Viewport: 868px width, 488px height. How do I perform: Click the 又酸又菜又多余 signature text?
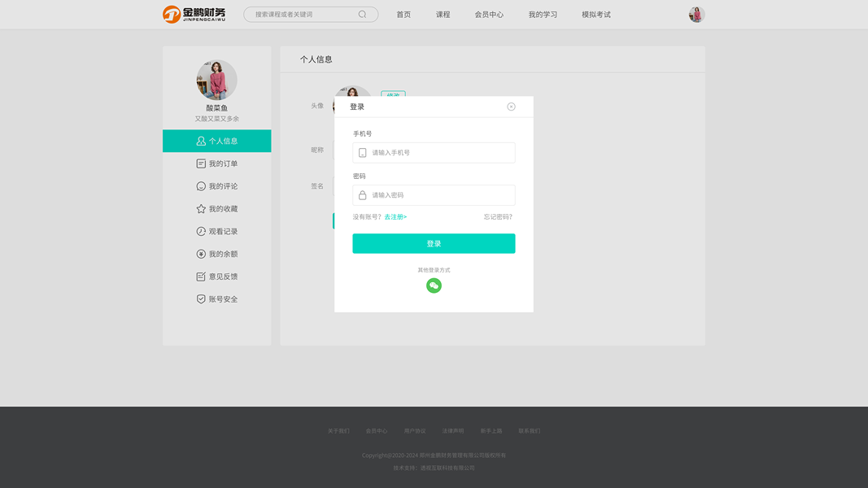(x=217, y=119)
